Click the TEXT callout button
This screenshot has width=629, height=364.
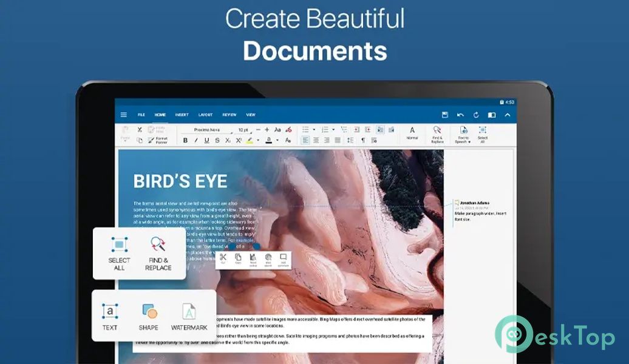(x=110, y=316)
